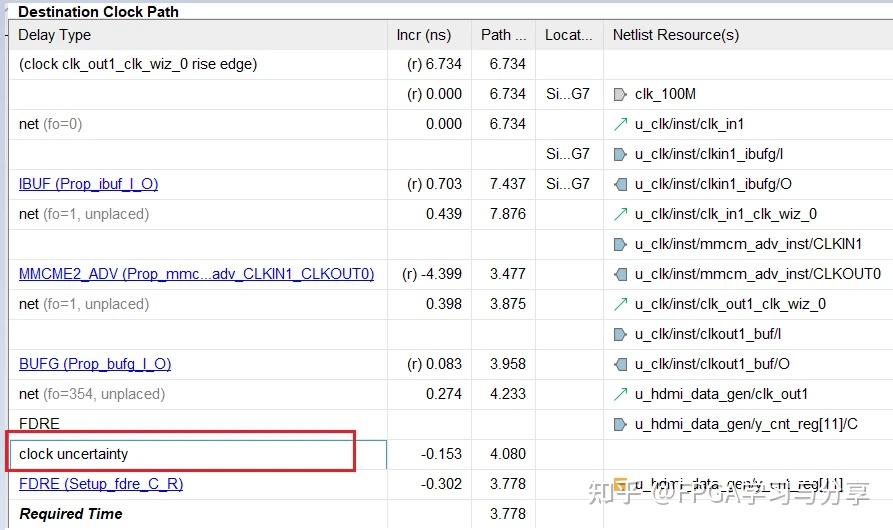893x530 pixels.
Task: Select the Required Time row
Action: coord(450,514)
